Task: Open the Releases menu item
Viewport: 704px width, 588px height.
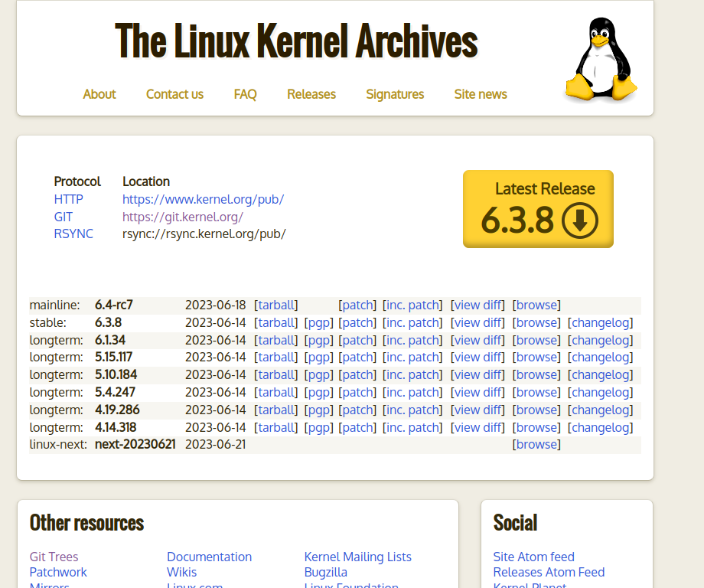Action: (311, 94)
